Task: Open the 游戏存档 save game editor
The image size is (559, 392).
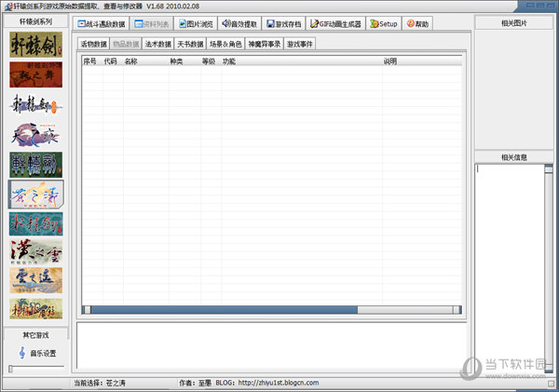Action: click(x=283, y=23)
